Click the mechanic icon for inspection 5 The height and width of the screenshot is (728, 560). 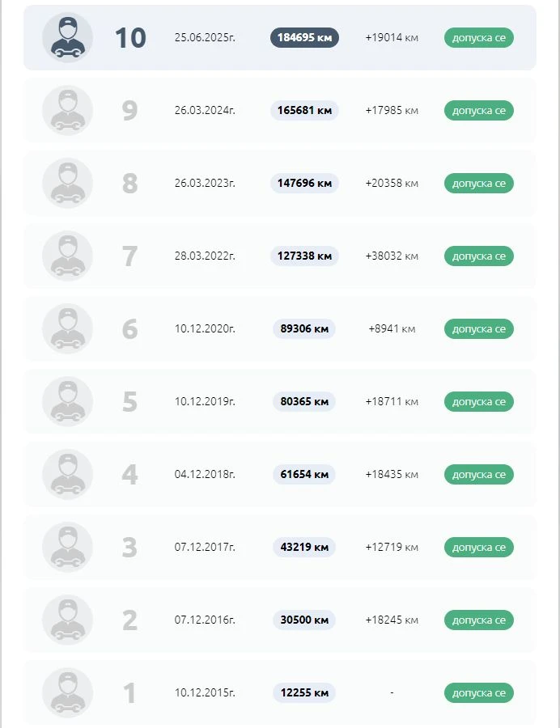[x=67, y=401]
